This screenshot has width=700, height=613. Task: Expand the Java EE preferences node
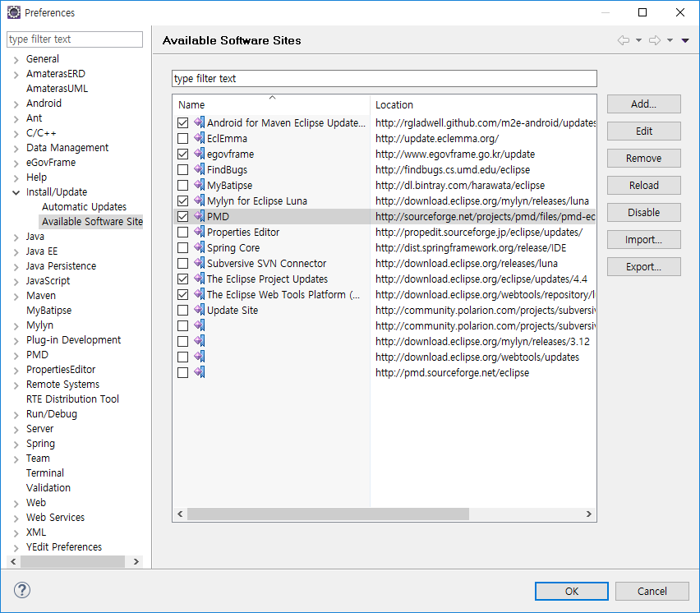[16, 251]
